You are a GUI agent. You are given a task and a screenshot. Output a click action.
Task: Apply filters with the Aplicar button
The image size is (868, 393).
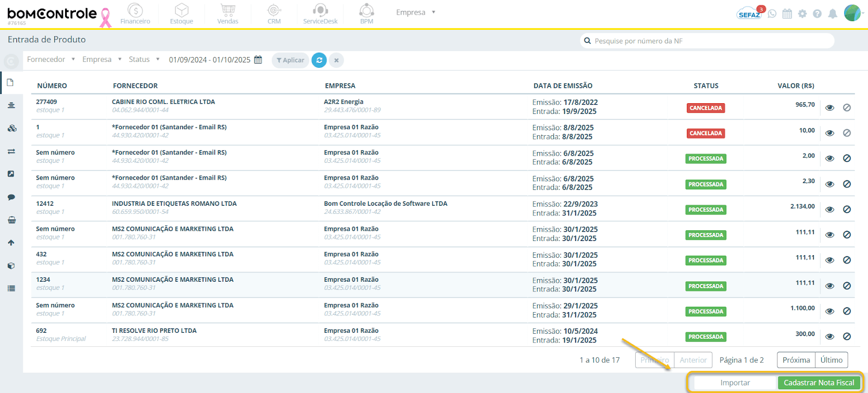tap(290, 60)
